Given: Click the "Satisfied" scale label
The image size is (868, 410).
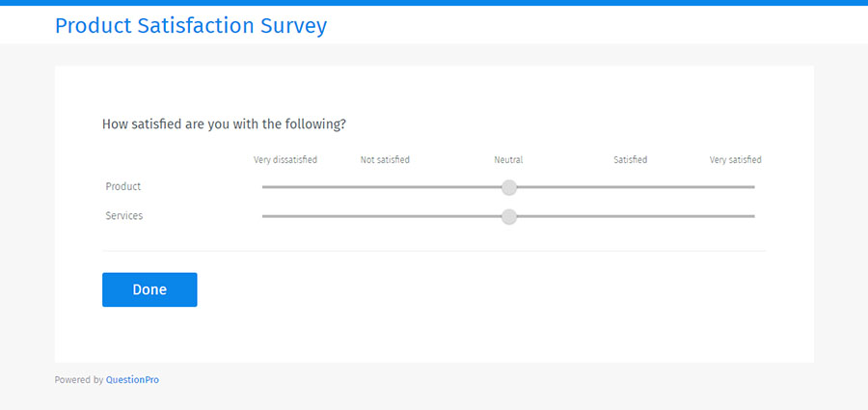Looking at the screenshot, I should point(631,160).
